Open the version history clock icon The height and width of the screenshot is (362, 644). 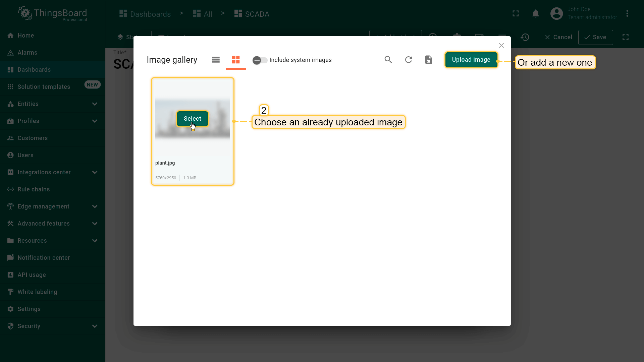525,37
